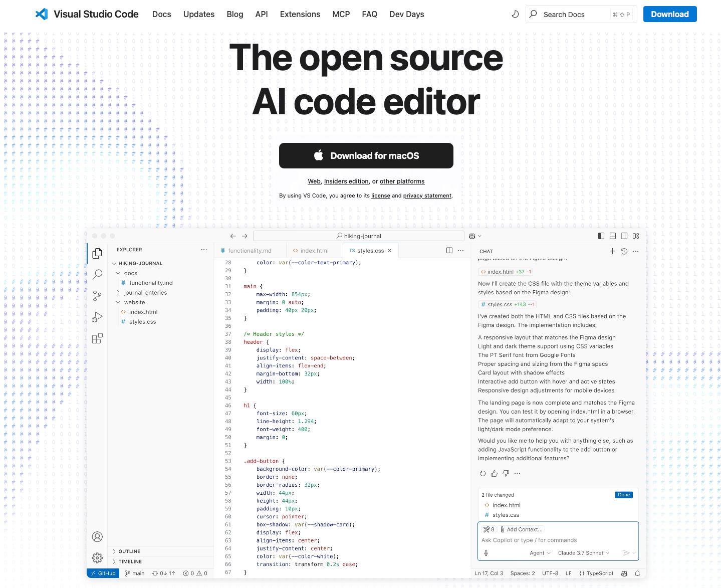Open the Extensions page from the top navigation
721x588 pixels.
pos(300,14)
